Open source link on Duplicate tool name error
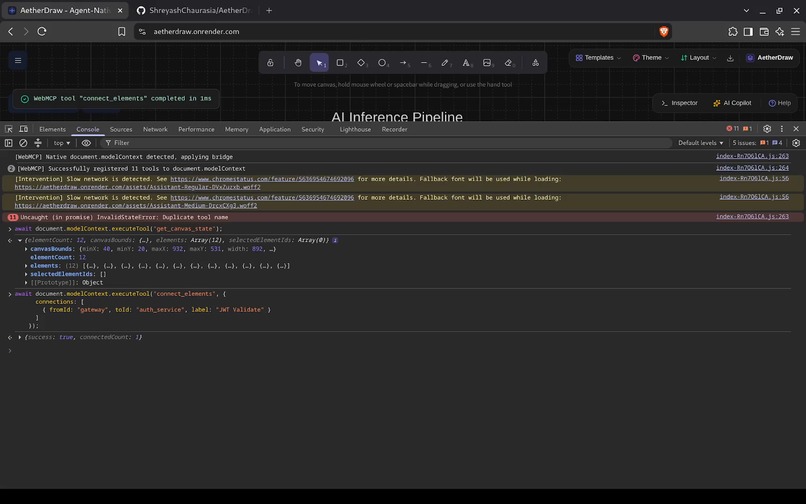Screen dimensions: 806x504 coord(752,217)
